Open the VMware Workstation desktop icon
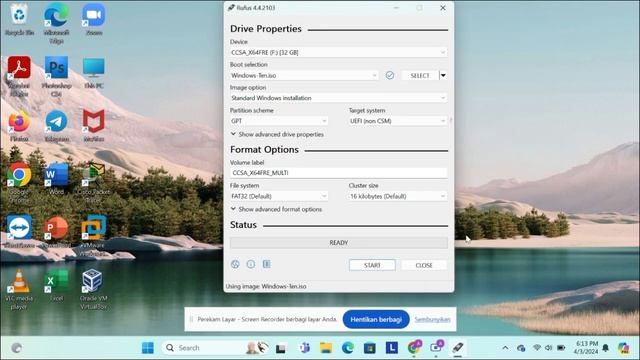Viewport: 640px width, 360px height. click(93, 236)
